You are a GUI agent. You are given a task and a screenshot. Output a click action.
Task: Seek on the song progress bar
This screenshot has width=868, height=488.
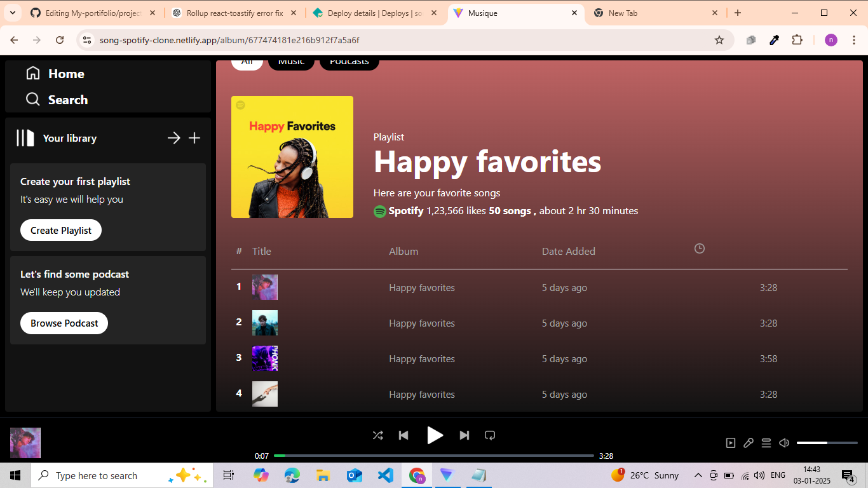pos(434,456)
